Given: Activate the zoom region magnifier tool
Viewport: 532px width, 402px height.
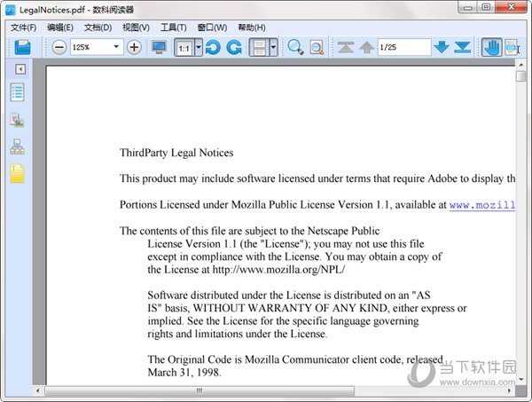Looking at the screenshot, I should (317, 48).
